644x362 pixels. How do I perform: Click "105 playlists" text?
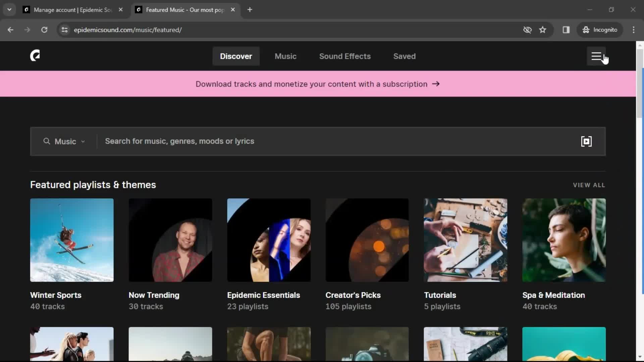click(x=348, y=306)
